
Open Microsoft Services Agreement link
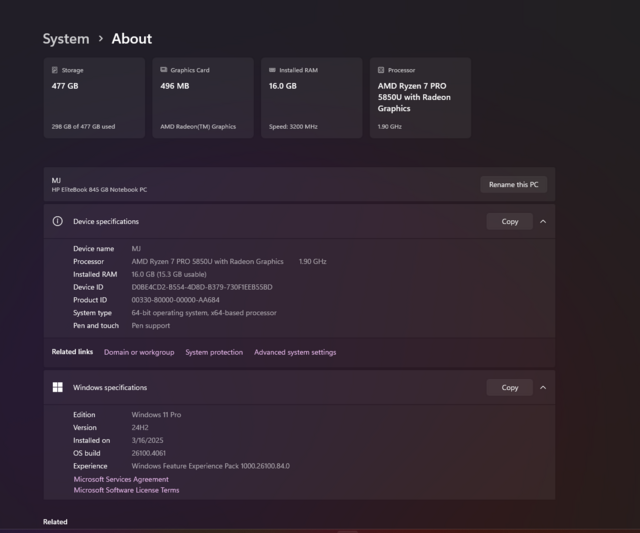pyautogui.click(x=121, y=479)
